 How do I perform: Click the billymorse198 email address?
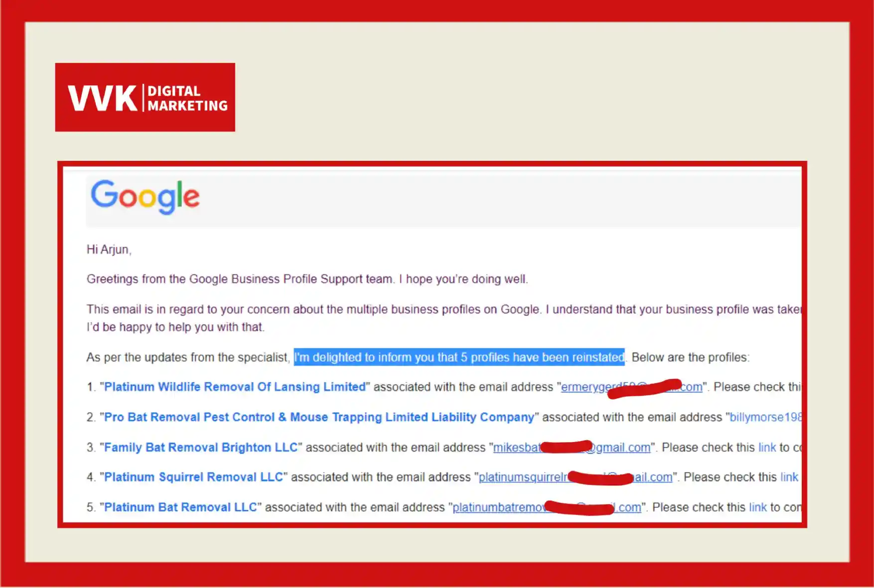point(765,417)
